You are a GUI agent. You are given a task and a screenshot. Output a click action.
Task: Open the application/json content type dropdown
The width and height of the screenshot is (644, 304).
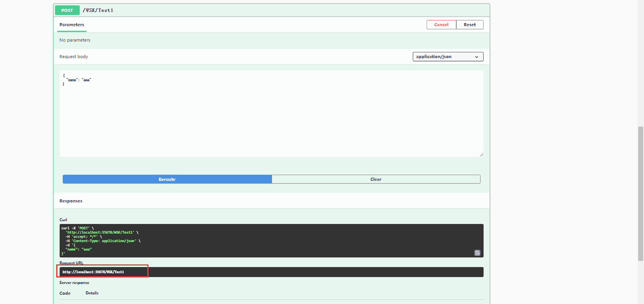point(448,57)
